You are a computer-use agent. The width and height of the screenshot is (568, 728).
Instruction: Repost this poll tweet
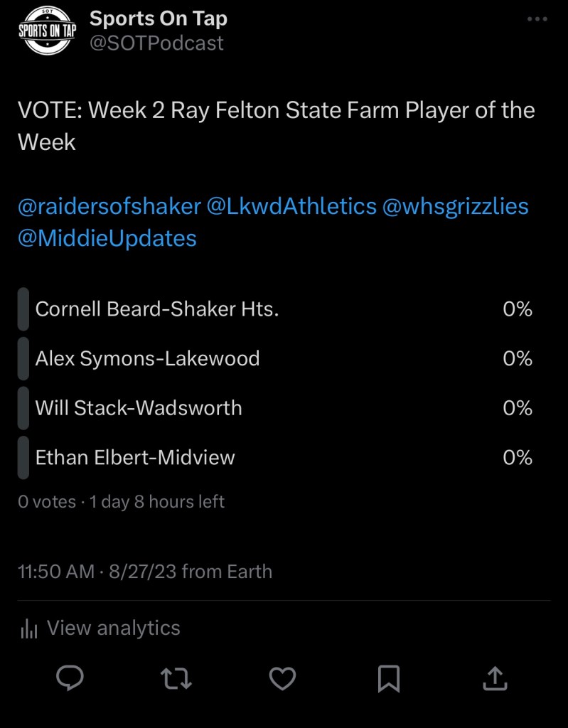(x=176, y=678)
